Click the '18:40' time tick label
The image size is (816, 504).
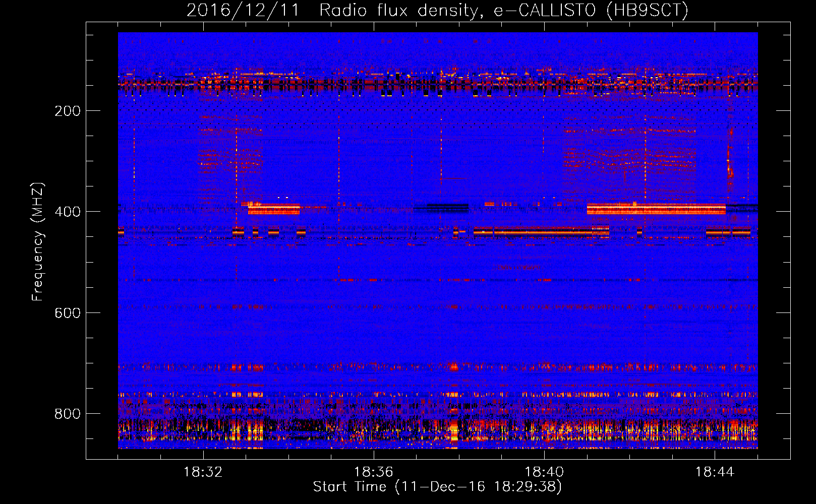point(544,472)
